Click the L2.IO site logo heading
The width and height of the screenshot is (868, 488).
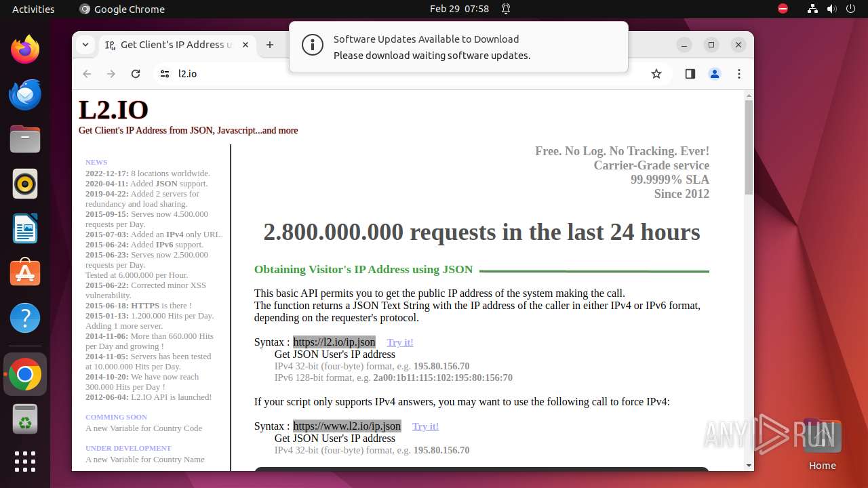[113, 110]
